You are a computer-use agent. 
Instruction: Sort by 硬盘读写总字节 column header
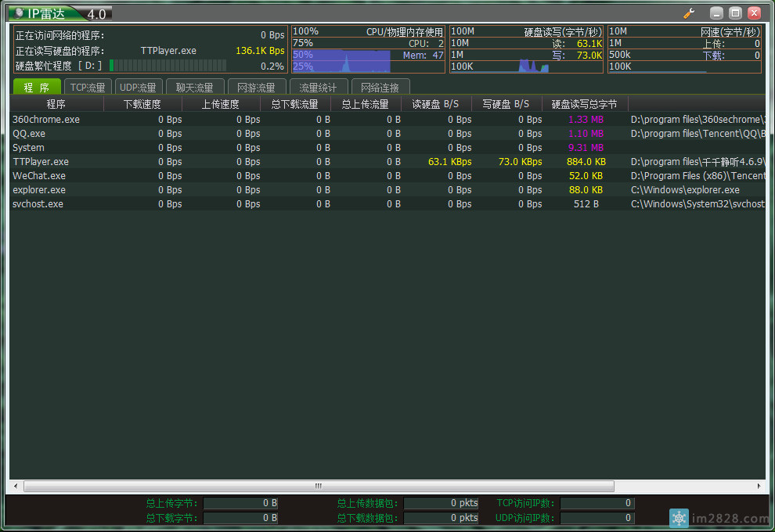(x=584, y=104)
